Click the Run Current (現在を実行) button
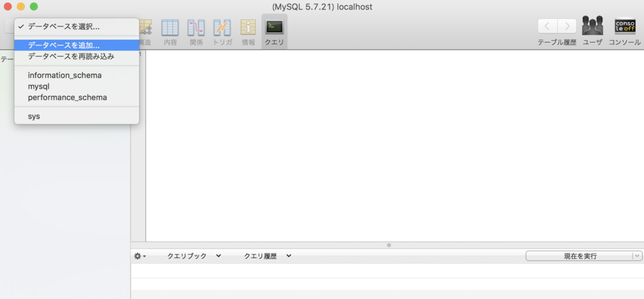Image resolution: width=644 pixels, height=299 pixels. [x=579, y=256]
